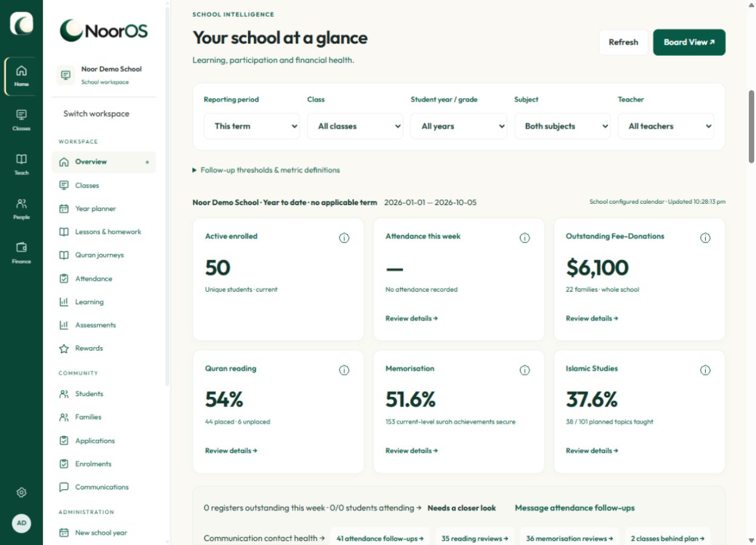Image resolution: width=756 pixels, height=545 pixels.
Task: Show info for Quran reading card
Action: [344, 370]
